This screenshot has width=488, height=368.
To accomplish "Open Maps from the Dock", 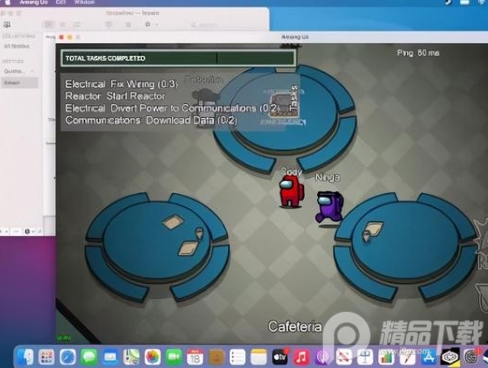I will pyautogui.click(x=131, y=358).
